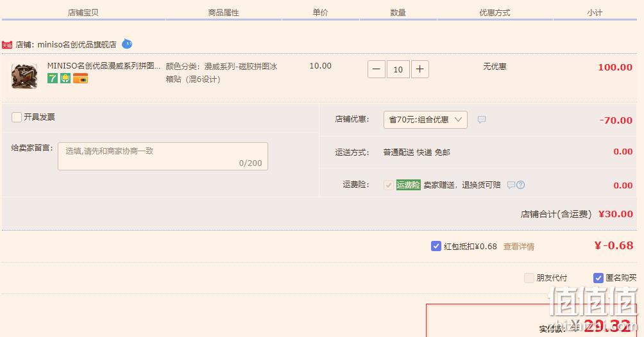
Task: Click the 商品属性 column header
Action: click(x=223, y=13)
